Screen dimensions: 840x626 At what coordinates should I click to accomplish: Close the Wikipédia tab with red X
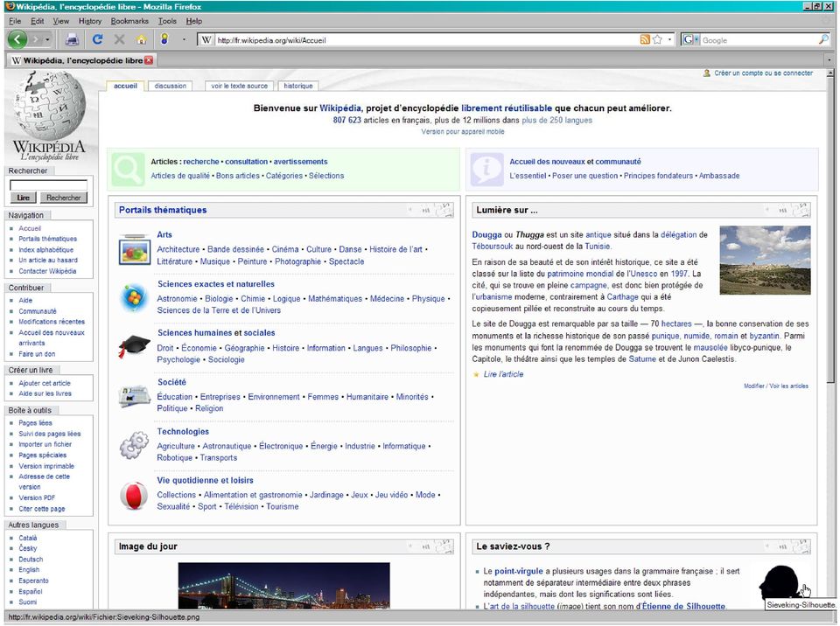[149, 60]
